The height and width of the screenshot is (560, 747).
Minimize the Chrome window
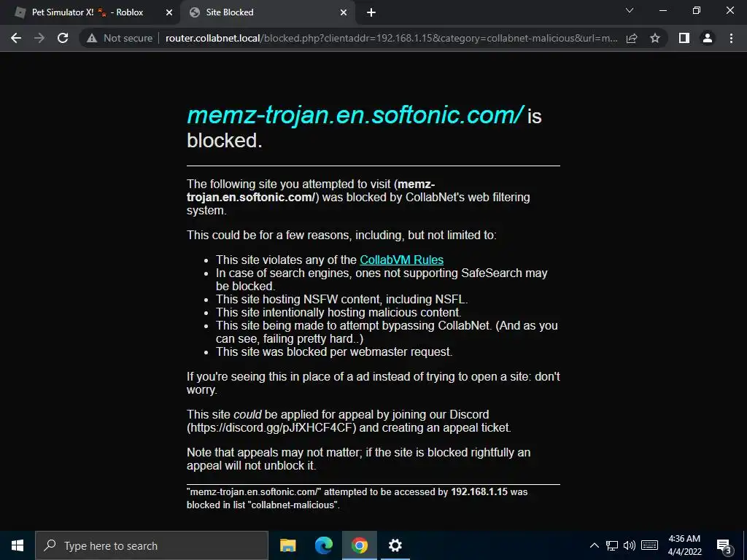pos(662,10)
